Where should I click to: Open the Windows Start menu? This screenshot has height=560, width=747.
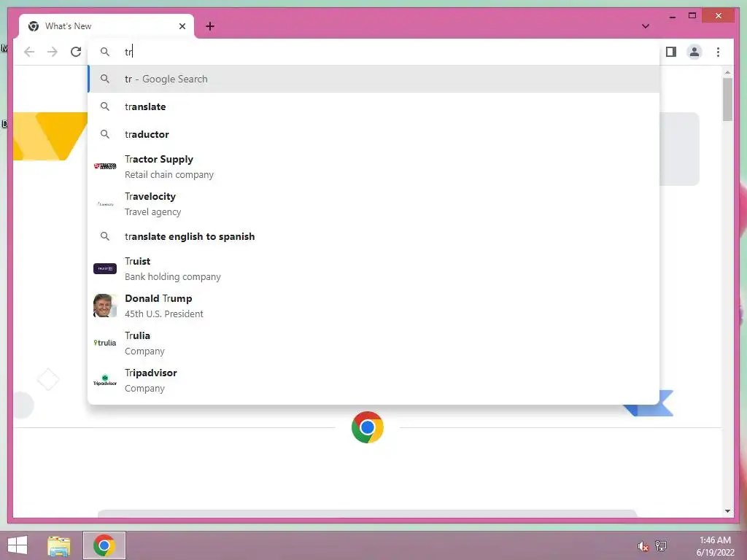point(18,545)
